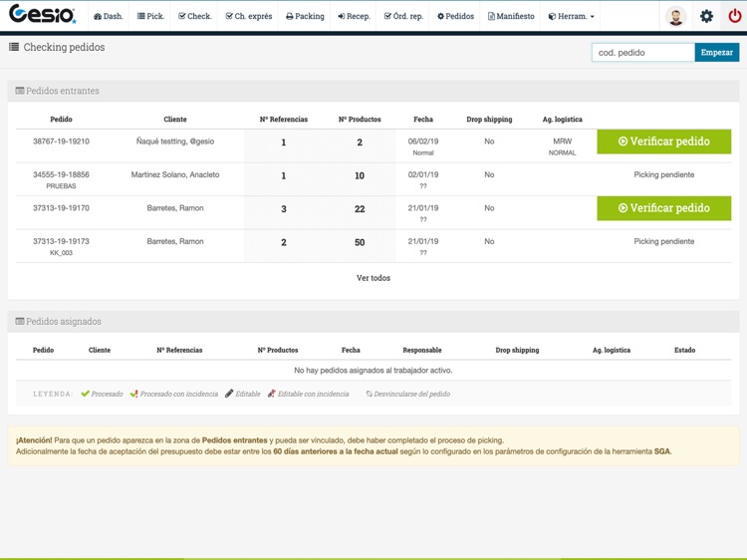Open Ch. exprés in navbar
Screen dimensions: 747x560
pos(248,16)
